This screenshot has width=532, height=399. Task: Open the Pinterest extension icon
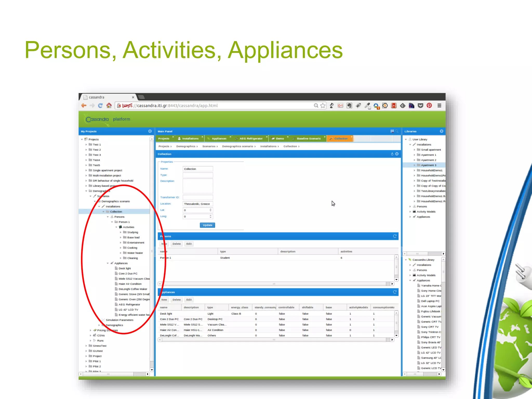[x=429, y=105]
